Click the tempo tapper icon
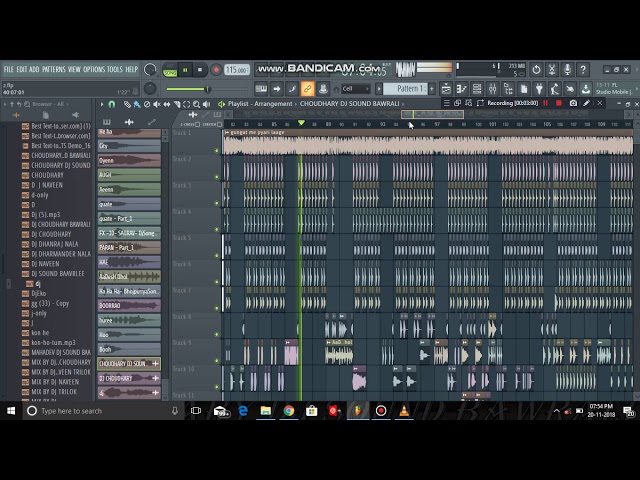The image size is (640, 480). click(554, 89)
